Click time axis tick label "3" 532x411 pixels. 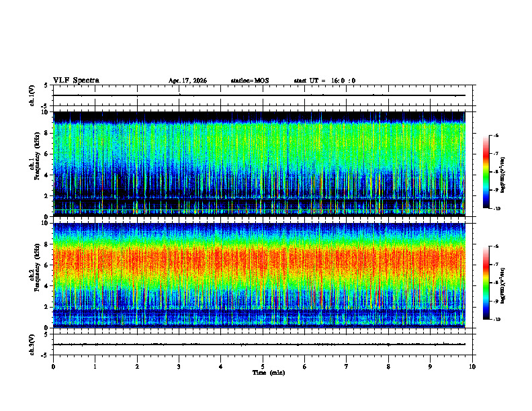[x=179, y=367]
